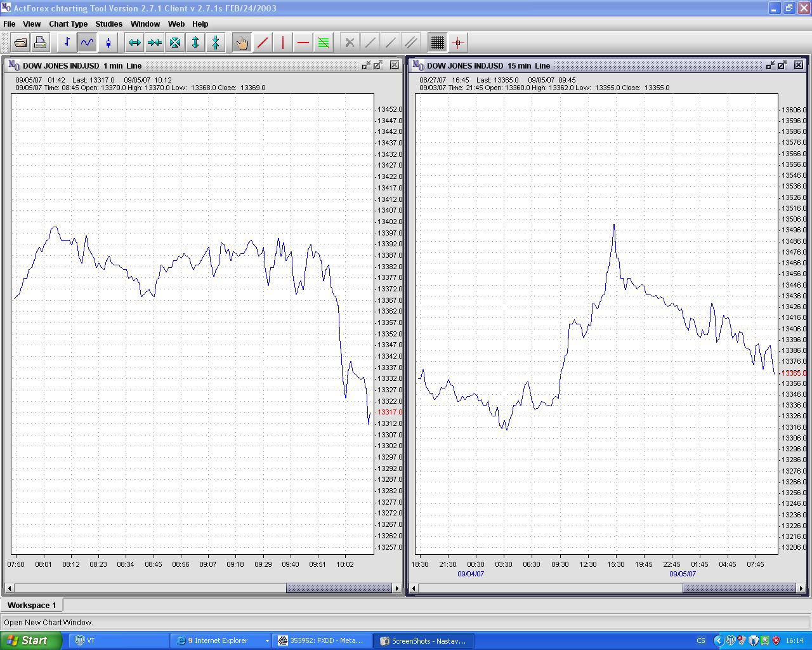Click the Windows Start button
The height and width of the screenshot is (650, 812).
pyautogui.click(x=30, y=640)
